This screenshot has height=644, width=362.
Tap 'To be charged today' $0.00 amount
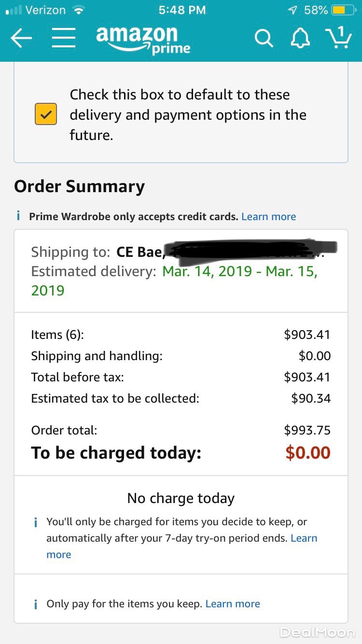tap(307, 453)
